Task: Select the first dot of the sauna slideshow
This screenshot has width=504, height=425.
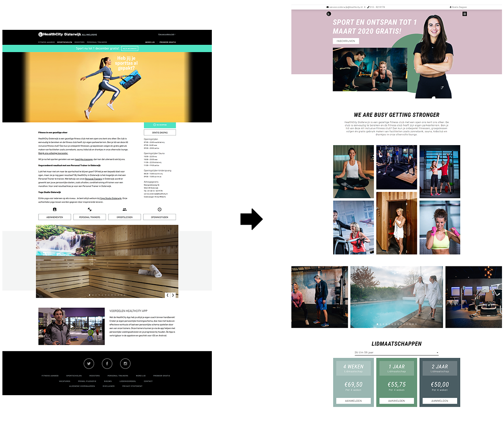Action: [x=89, y=295]
